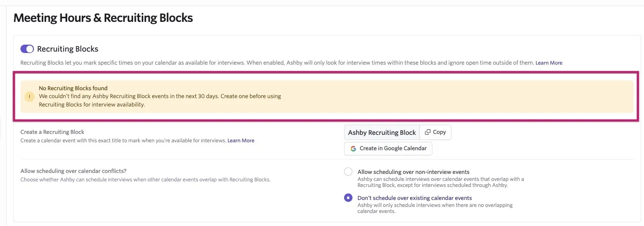Select Allow scheduling over non-interview events
This screenshot has height=226, width=644.
click(x=348, y=172)
